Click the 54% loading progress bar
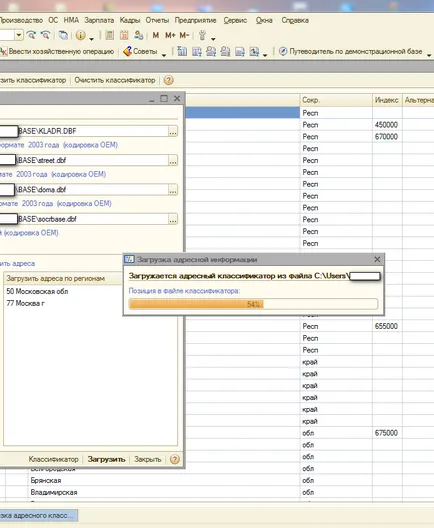Image resolution: width=434 pixels, height=528 pixels. click(253, 304)
